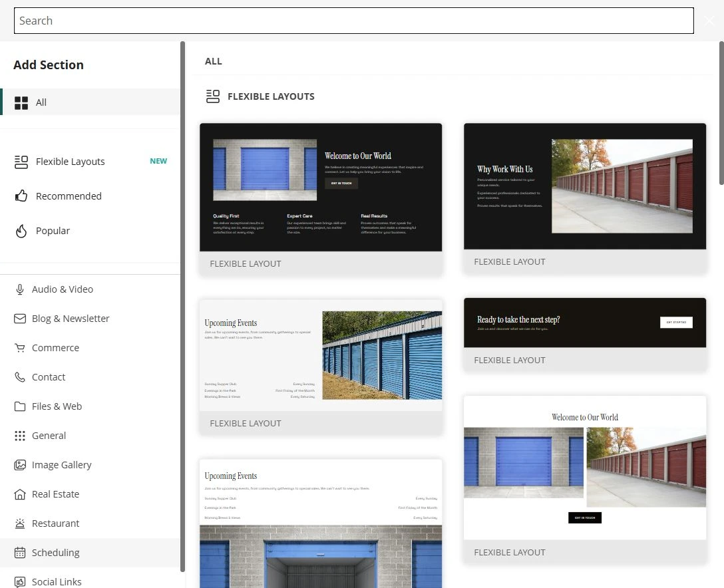Click the ALL heading above layouts
The image size is (724, 588).
tap(214, 61)
